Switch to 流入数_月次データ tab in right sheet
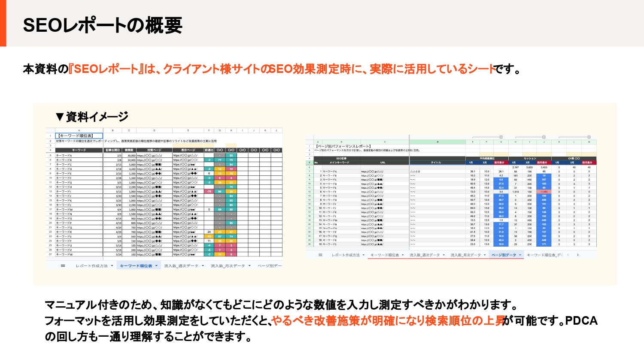644x362 pixels. coord(466,255)
